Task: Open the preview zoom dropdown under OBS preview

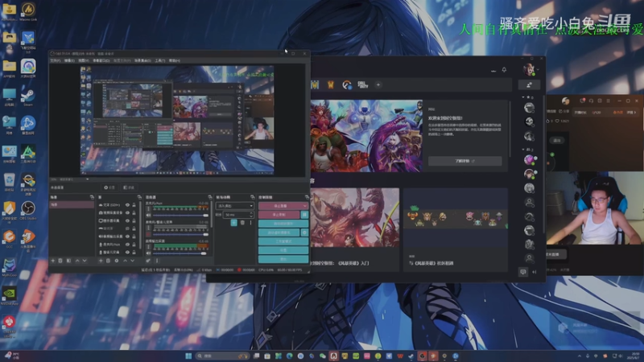Action: pyautogui.click(x=87, y=179)
